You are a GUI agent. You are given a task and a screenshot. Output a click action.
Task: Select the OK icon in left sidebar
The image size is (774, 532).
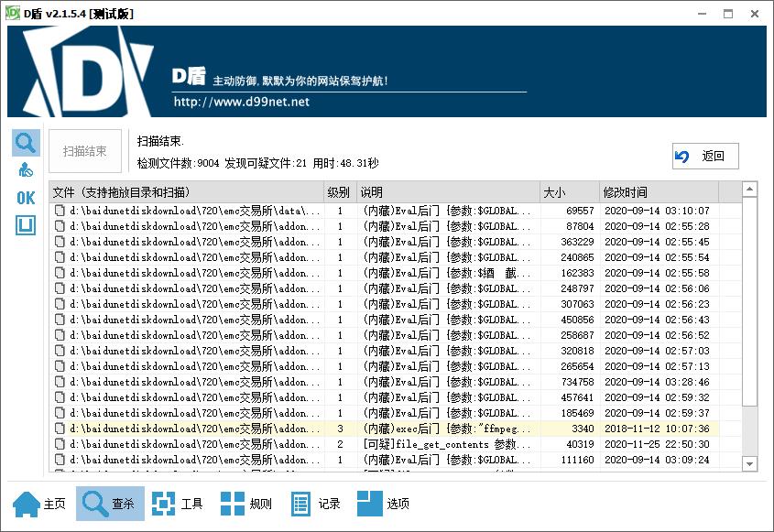pyautogui.click(x=26, y=198)
